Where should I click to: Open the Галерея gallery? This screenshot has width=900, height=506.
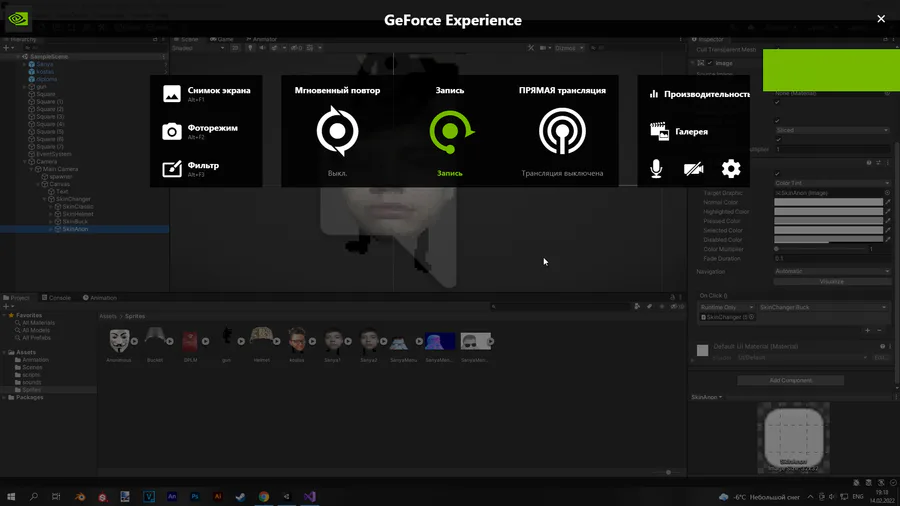pyautogui.click(x=679, y=131)
